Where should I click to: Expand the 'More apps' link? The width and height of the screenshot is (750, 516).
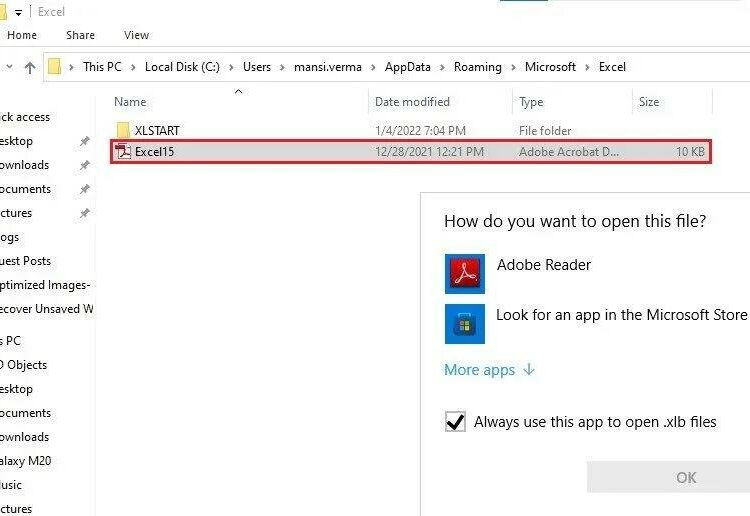click(489, 370)
